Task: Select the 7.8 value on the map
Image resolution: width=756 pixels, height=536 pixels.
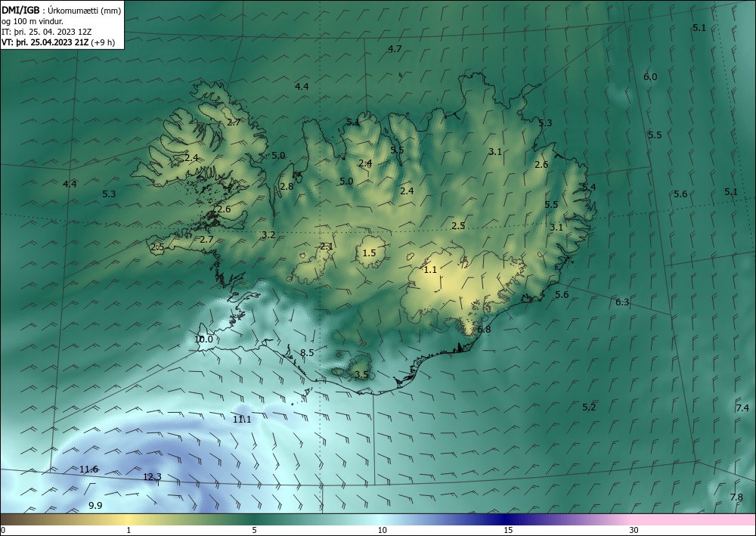Action: click(x=736, y=497)
